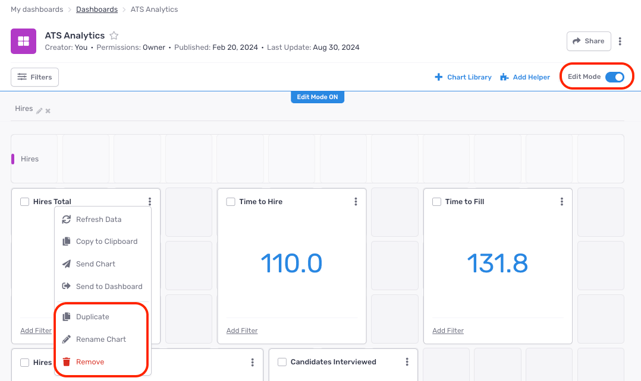
Task: Click the pencil icon next to Hires tab
Action: (39, 111)
